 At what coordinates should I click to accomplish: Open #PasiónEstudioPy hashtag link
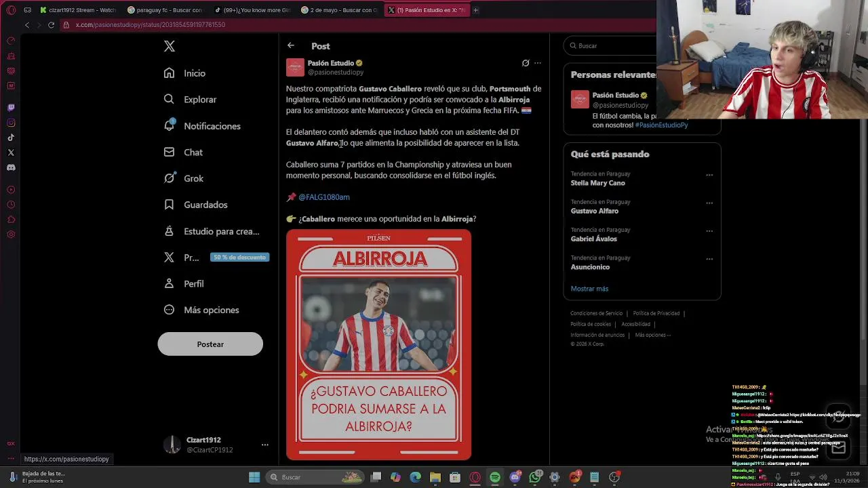[x=661, y=125]
